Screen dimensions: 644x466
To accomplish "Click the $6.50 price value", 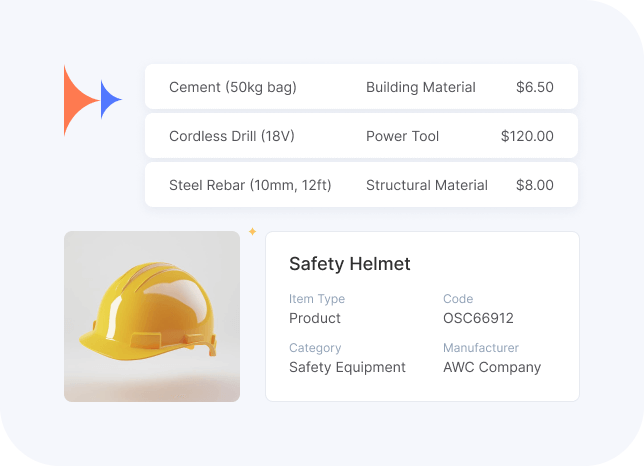I will [x=534, y=87].
